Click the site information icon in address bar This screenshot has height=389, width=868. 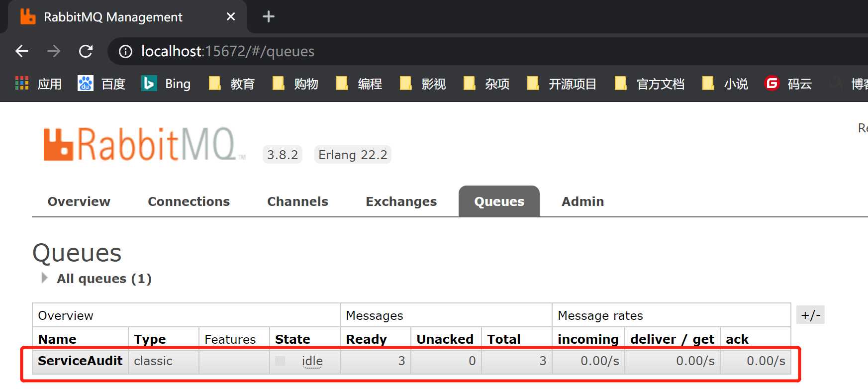[125, 51]
